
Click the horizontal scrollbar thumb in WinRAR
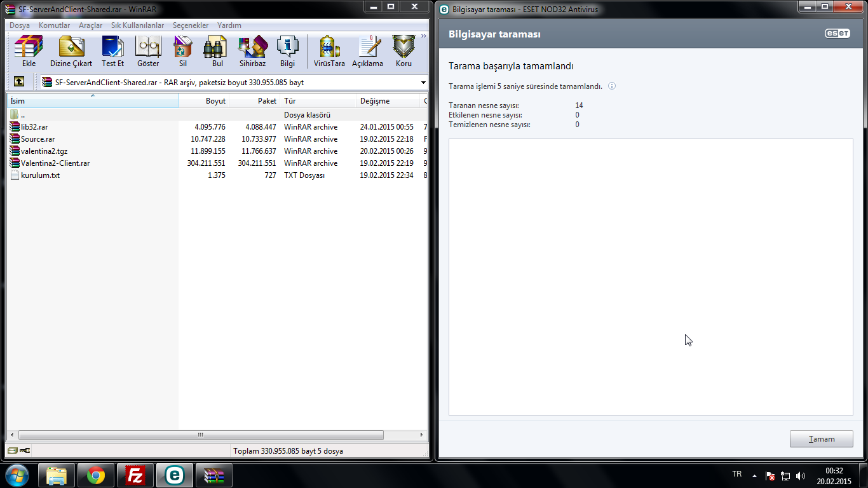[x=201, y=435]
